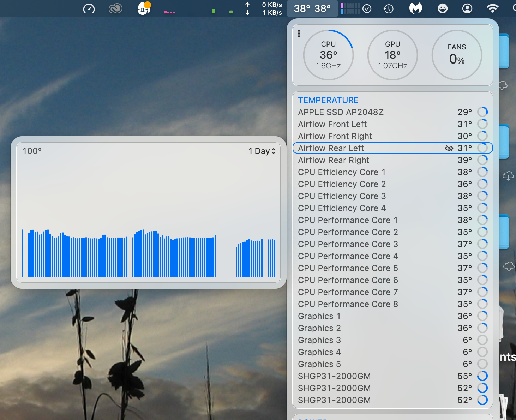
Task: Click the egg-shaped icon with orange badge
Action: [144, 8]
